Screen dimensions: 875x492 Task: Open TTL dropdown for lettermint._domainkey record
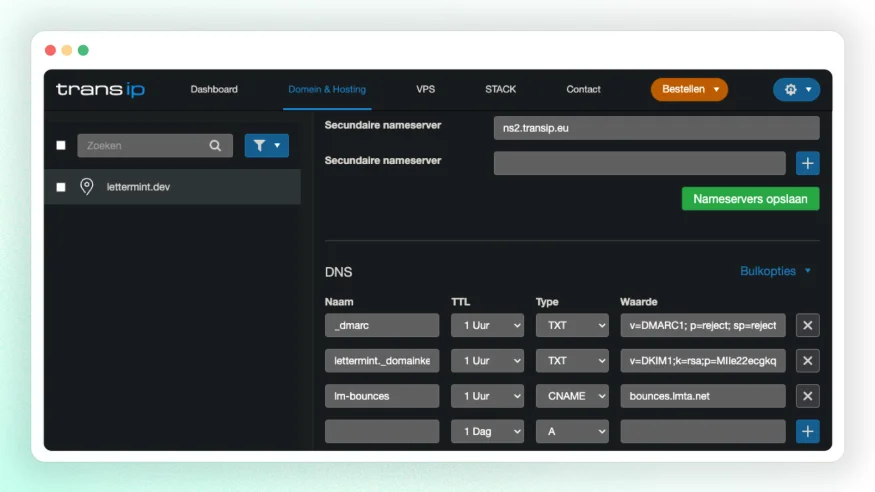(x=487, y=361)
